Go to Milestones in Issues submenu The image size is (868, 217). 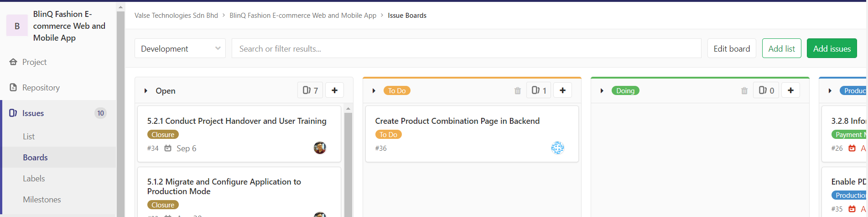42,200
